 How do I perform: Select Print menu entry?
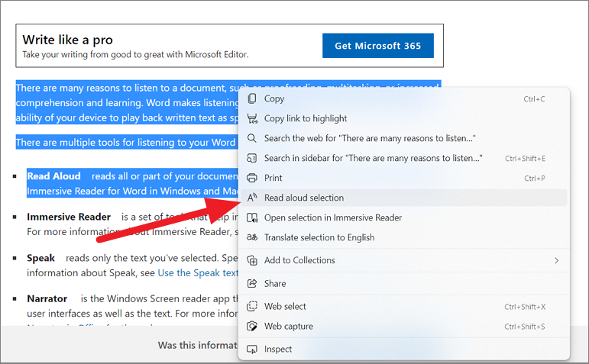point(404,178)
